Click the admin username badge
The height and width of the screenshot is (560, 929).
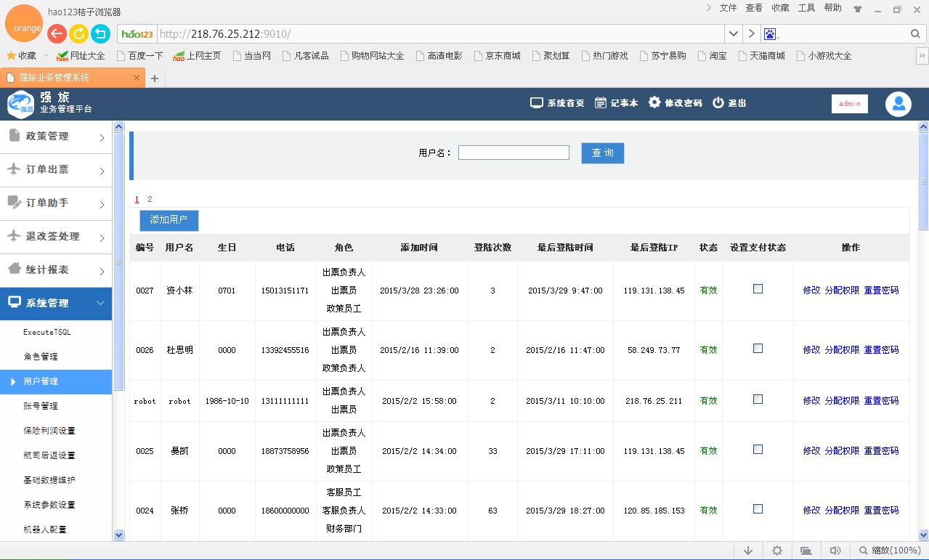click(850, 104)
